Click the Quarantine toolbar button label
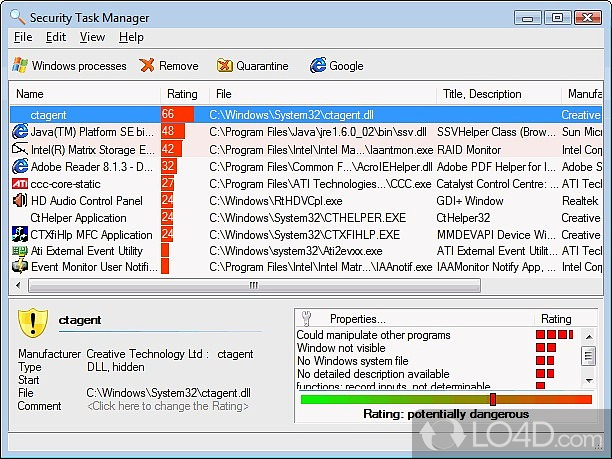612x459 pixels. [x=262, y=66]
